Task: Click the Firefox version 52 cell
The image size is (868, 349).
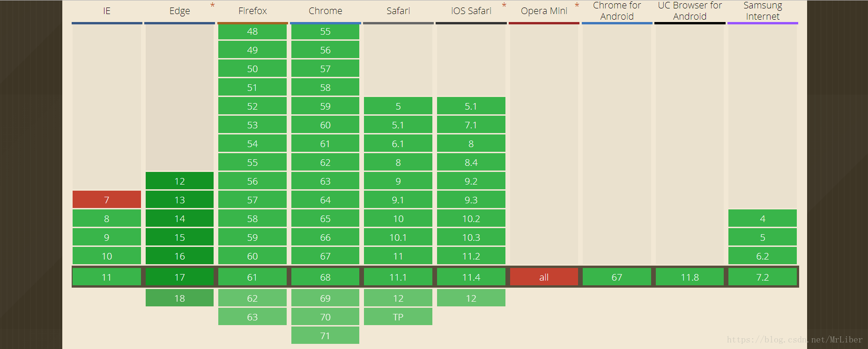Action: coord(252,106)
